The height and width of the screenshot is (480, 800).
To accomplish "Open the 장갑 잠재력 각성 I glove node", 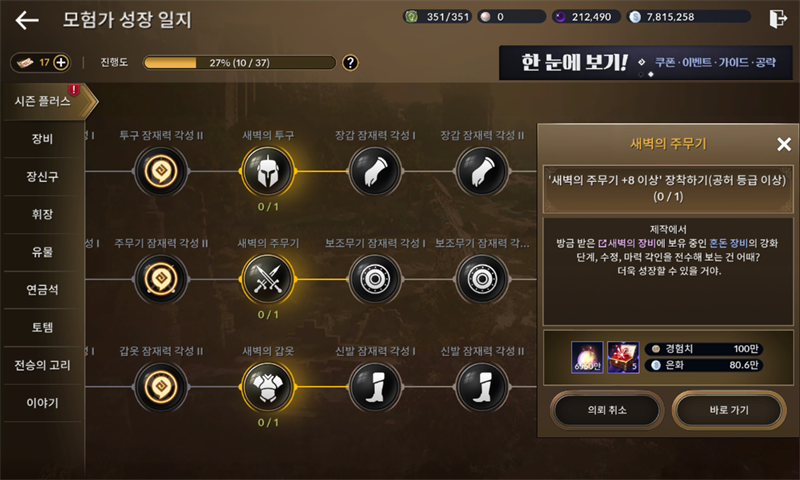I will (x=375, y=172).
